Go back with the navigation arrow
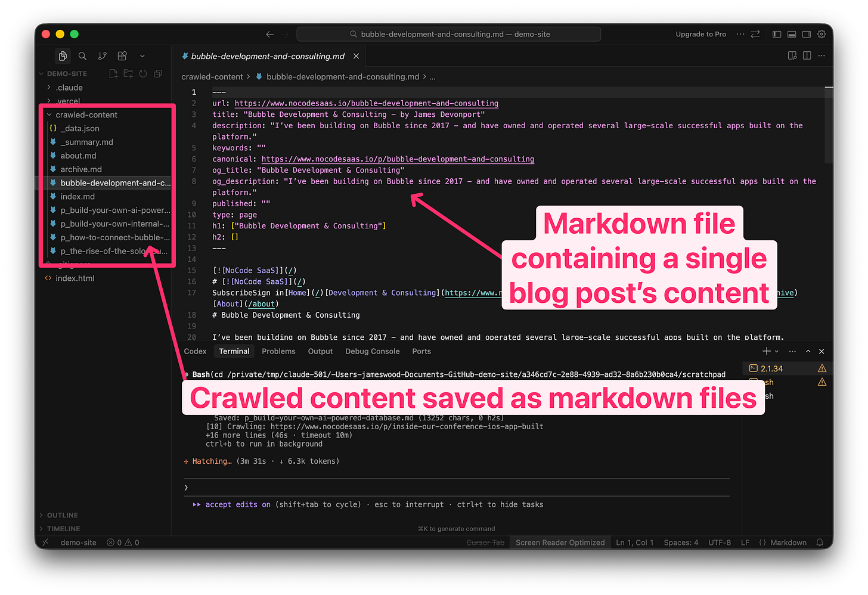The image size is (868, 595). [269, 35]
